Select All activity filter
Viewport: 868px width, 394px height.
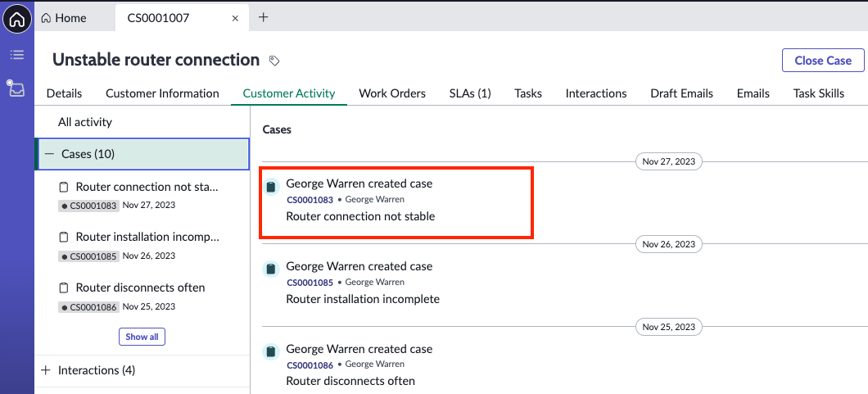(x=84, y=122)
